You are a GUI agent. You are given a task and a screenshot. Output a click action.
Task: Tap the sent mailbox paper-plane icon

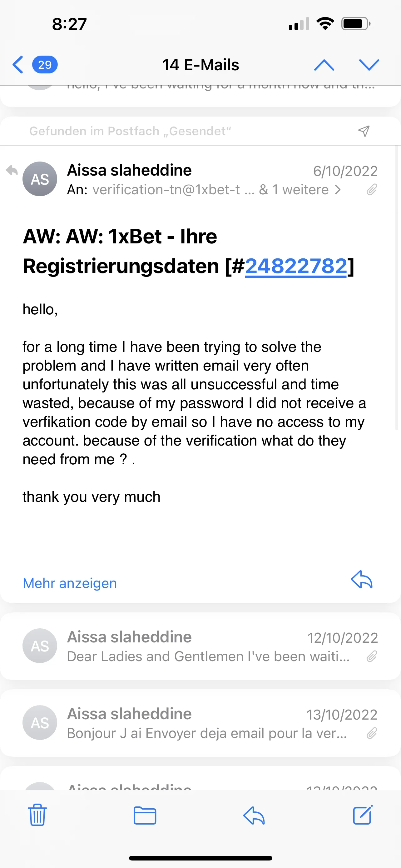[364, 131]
